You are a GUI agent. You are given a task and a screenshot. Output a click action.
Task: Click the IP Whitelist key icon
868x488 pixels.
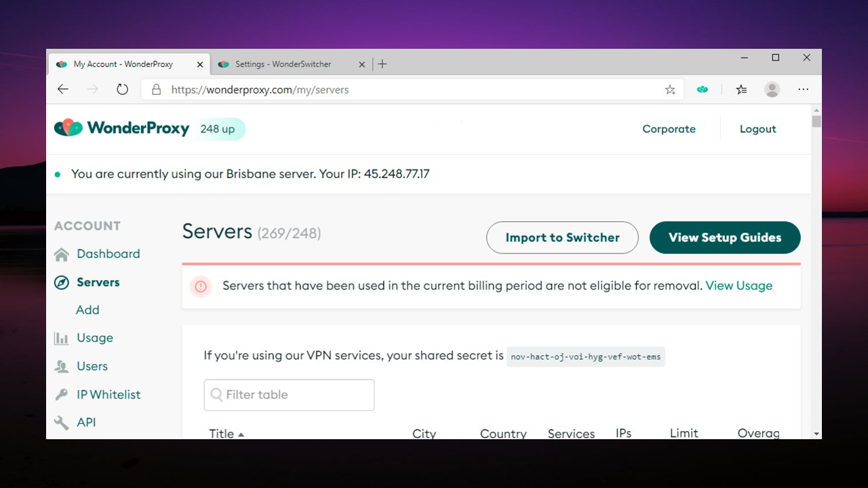tap(62, 394)
